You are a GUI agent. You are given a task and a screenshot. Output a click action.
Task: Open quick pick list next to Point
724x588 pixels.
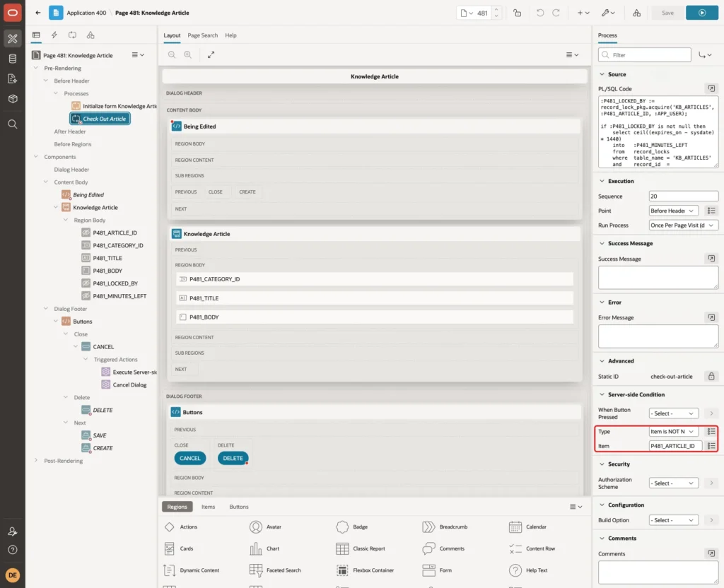(x=711, y=211)
